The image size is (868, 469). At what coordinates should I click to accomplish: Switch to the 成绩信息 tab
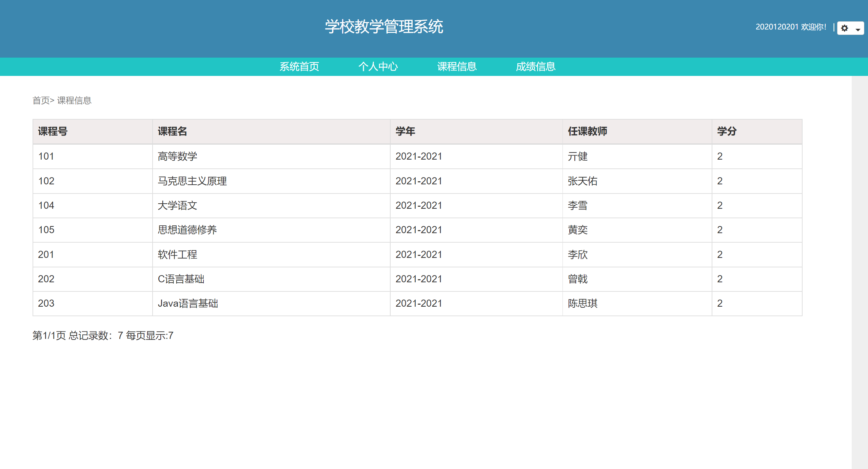click(x=536, y=66)
